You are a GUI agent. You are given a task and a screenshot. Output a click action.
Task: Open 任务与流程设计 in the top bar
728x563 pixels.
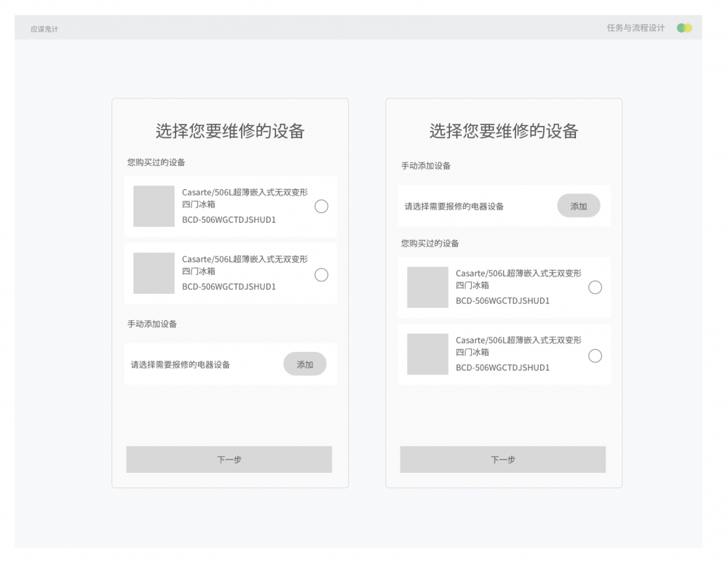(636, 28)
